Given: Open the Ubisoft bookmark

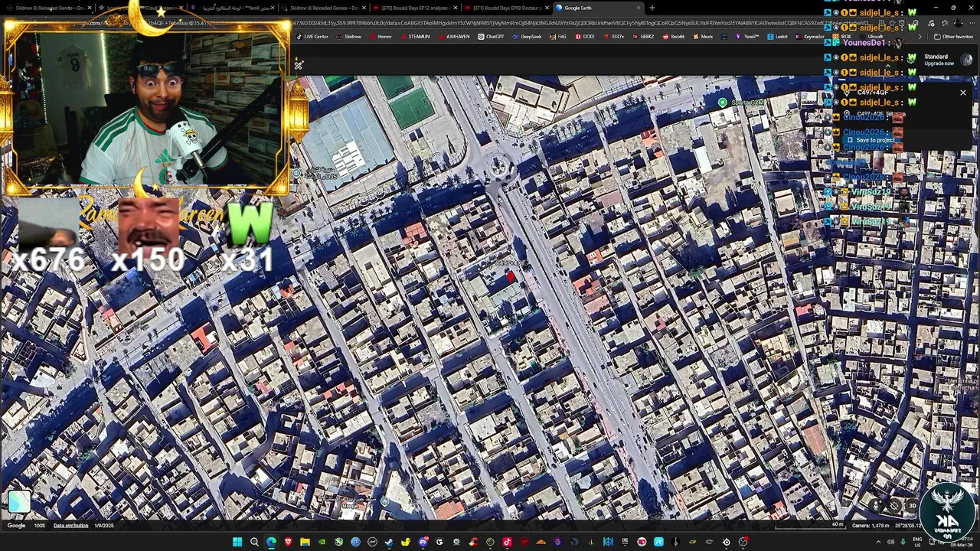Looking at the screenshot, I should pyautogui.click(x=871, y=37).
